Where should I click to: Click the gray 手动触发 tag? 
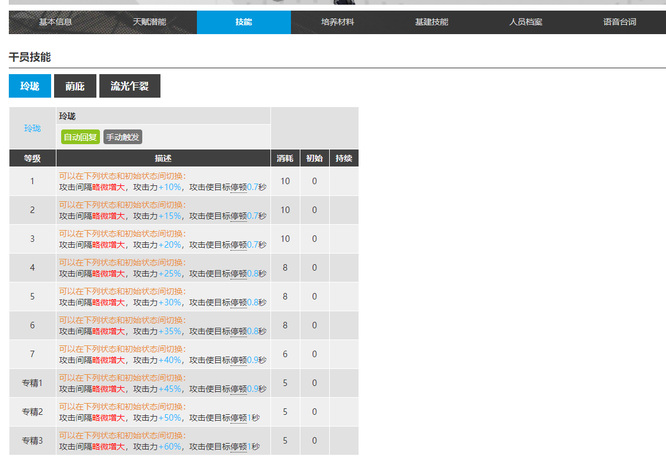click(122, 137)
